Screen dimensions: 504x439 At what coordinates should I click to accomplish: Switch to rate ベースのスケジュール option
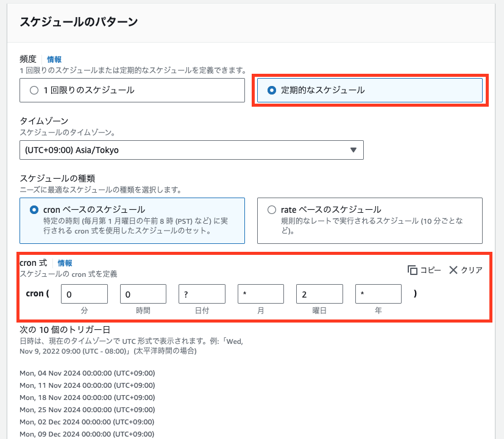click(x=272, y=210)
